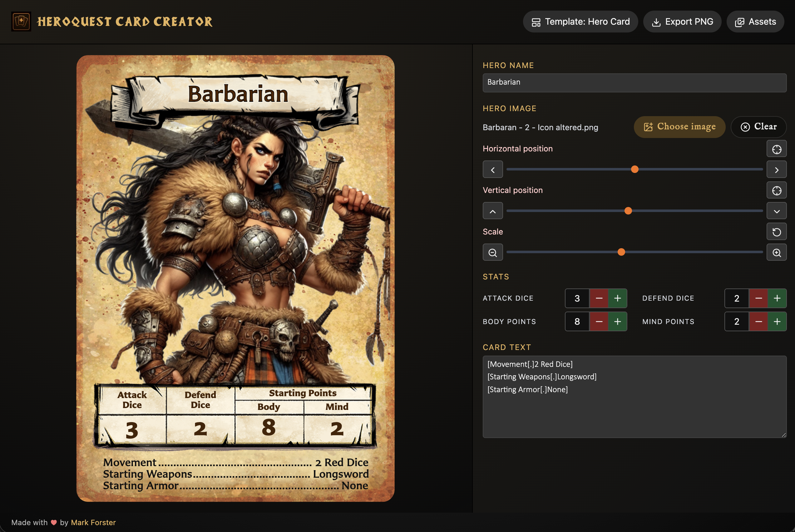The image size is (795, 532).
Task: Zoom out the hero image
Action: coord(493,253)
